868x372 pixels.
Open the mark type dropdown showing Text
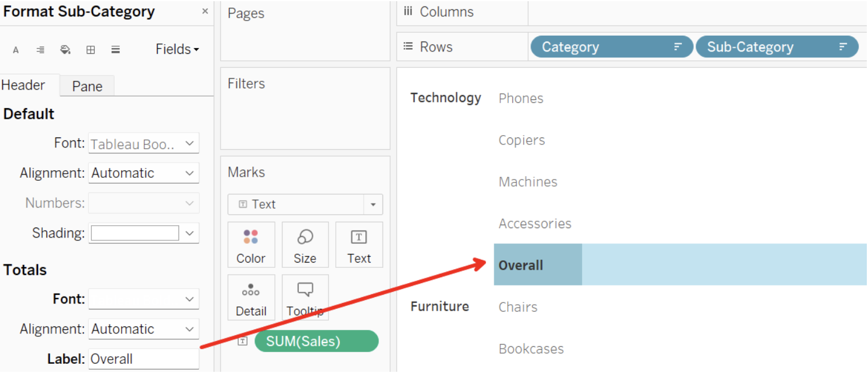coord(373,204)
